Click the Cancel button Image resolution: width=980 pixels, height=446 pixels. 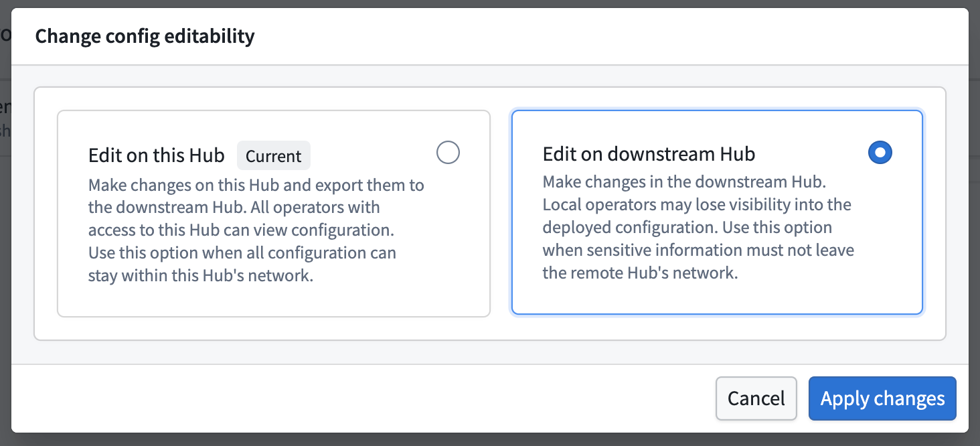click(x=756, y=398)
